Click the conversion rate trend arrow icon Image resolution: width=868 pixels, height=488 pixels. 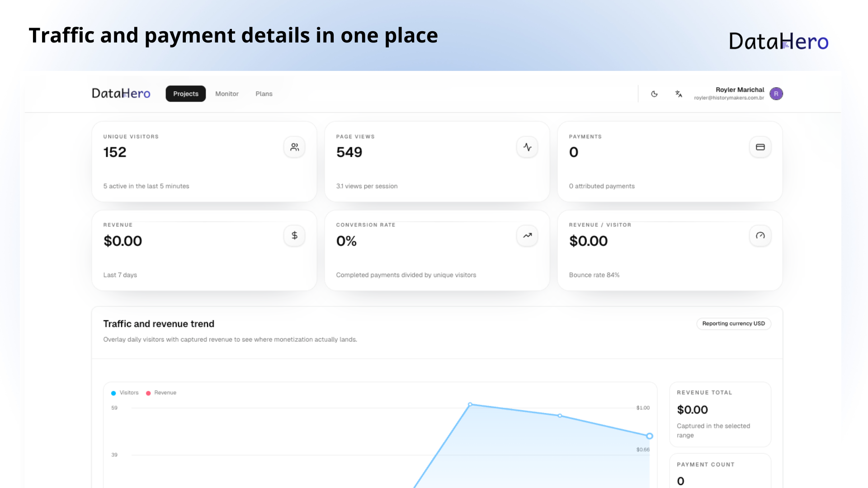tap(527, 235)
